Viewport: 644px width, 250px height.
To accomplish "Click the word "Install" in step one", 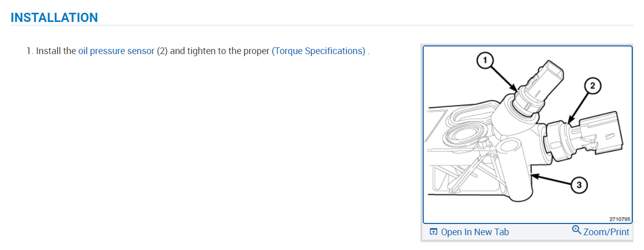I will coord(49,51).
